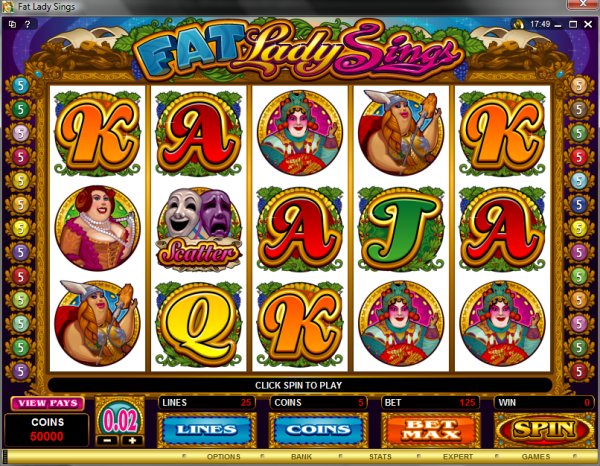Switch to Expert mode
The height and width of the screenshot is (466, 600).
click(458, 457)
